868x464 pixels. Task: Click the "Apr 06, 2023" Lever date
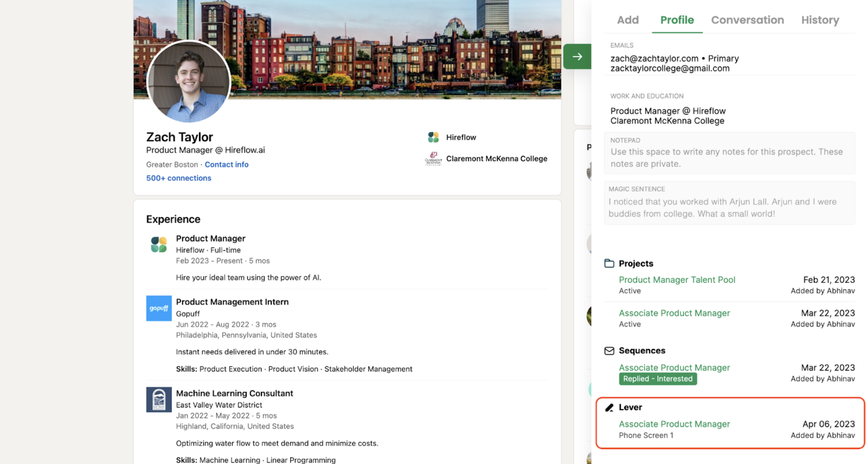coord(829,424)
